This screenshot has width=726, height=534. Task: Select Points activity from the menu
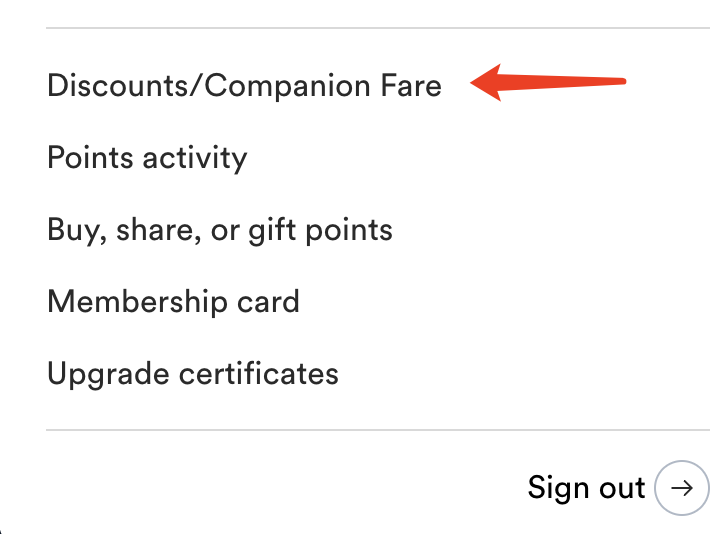point(147,158)
